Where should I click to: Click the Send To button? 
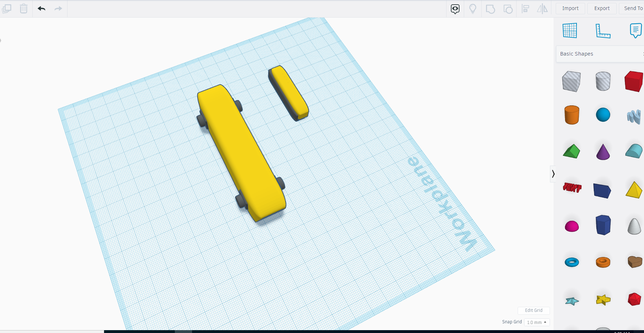tap(632, 8)
